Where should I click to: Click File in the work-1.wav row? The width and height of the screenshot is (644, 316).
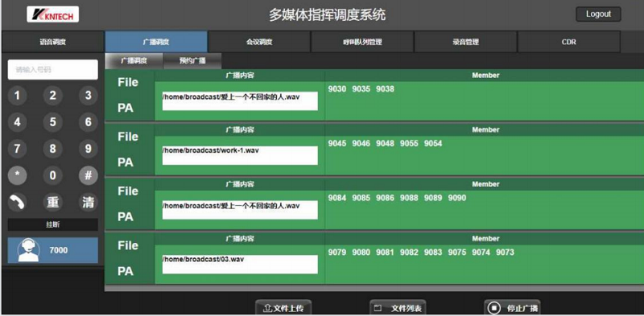tap(128, 137)
